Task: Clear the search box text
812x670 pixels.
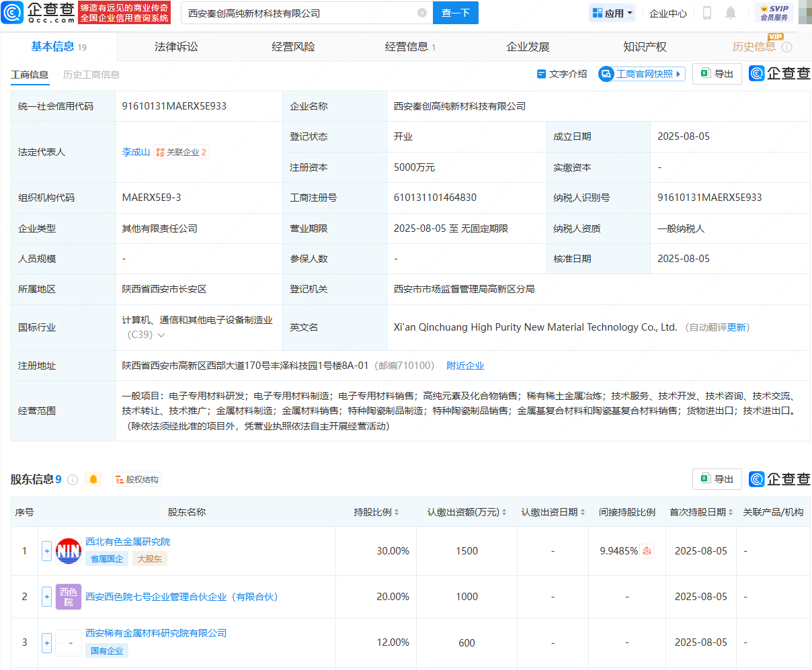Action: pyautogui.click(x=422, y=13)
